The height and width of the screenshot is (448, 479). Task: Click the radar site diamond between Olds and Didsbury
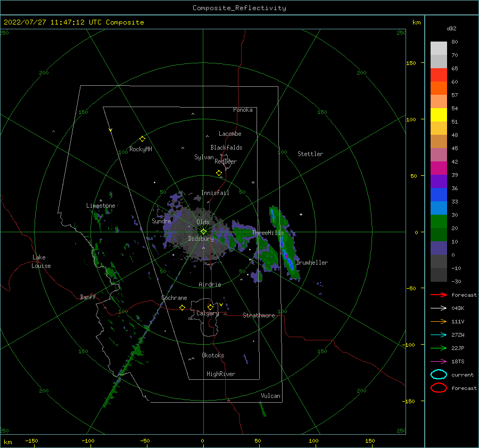point(203,232)
